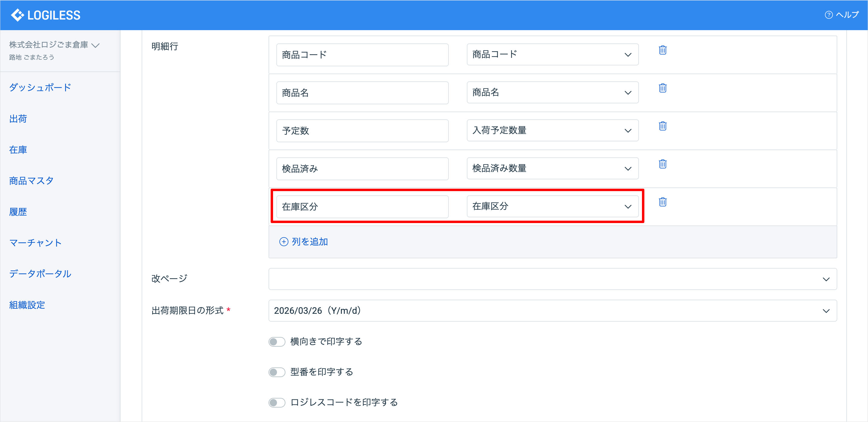Image resolution: width=868 pixels, height=422 pixels.
Task: Open help via question mark icon
Action: (x=829, y=15)
